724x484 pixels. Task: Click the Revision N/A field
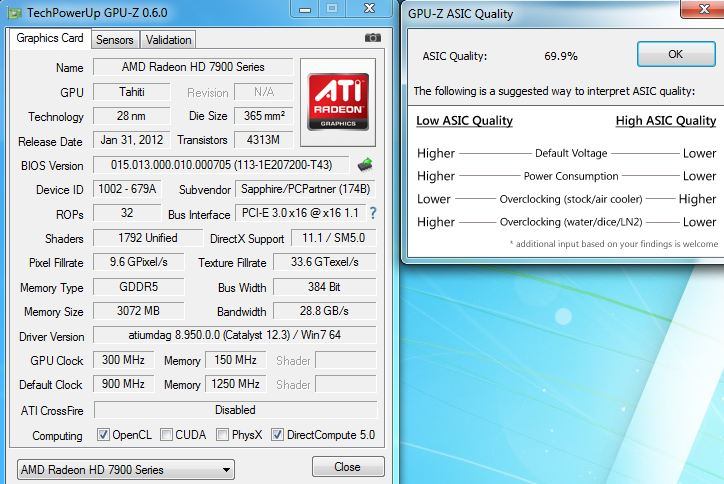264,92
